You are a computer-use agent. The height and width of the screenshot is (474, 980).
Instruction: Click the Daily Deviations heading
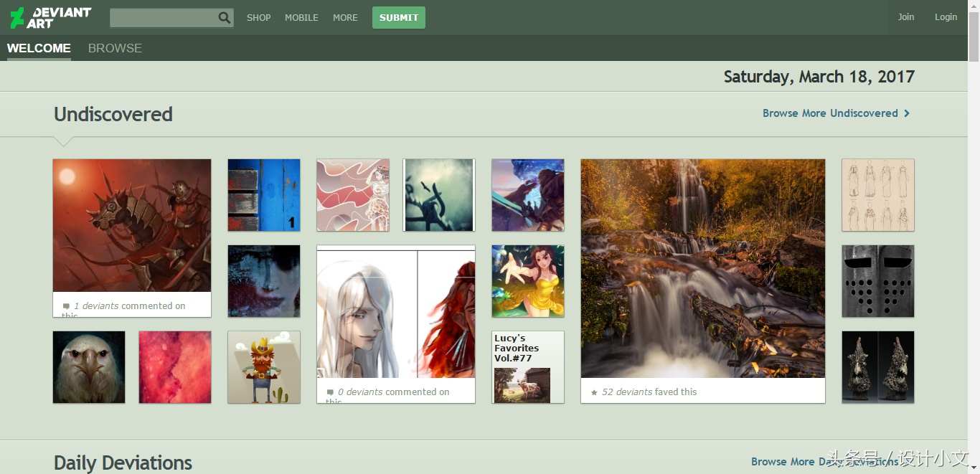123,463
